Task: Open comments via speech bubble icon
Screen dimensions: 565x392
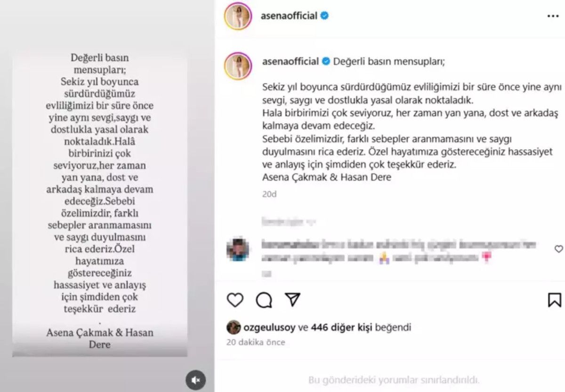Action: [x=264, y=300]
